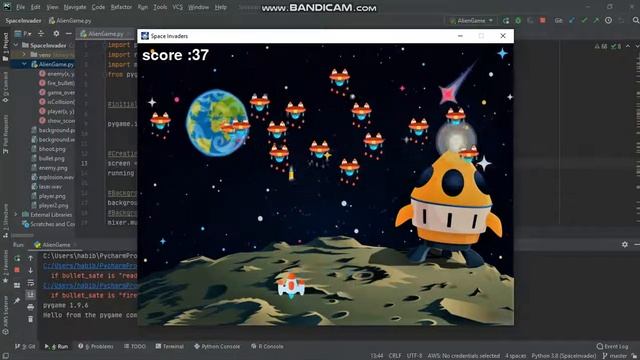Open Git history clock icon

(608, 20)
